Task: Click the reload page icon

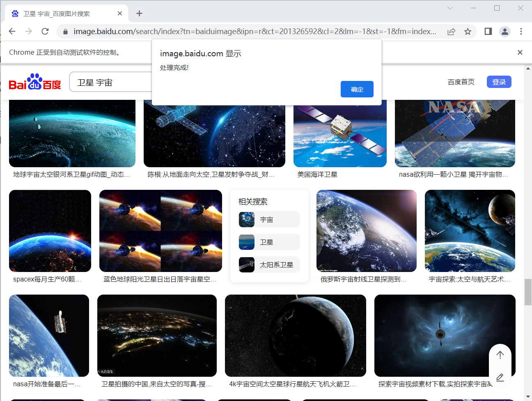Action: (x=45, y=31)
